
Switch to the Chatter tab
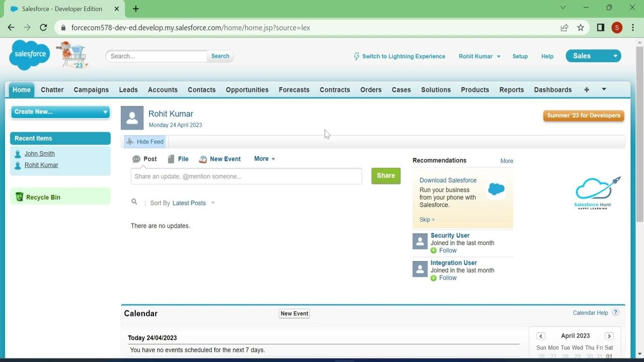coord(52,89)
